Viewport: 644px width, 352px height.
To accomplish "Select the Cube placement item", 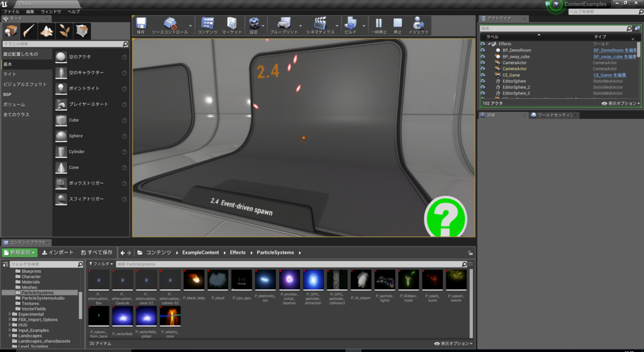I will (91, 120).
